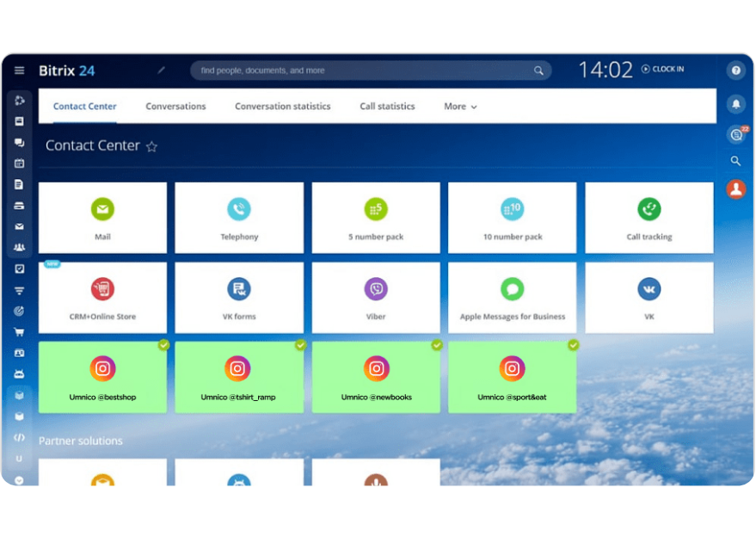Open the sidebar drive storage icon
Viewport: 756px width, 537px height.
coord(19,206)
